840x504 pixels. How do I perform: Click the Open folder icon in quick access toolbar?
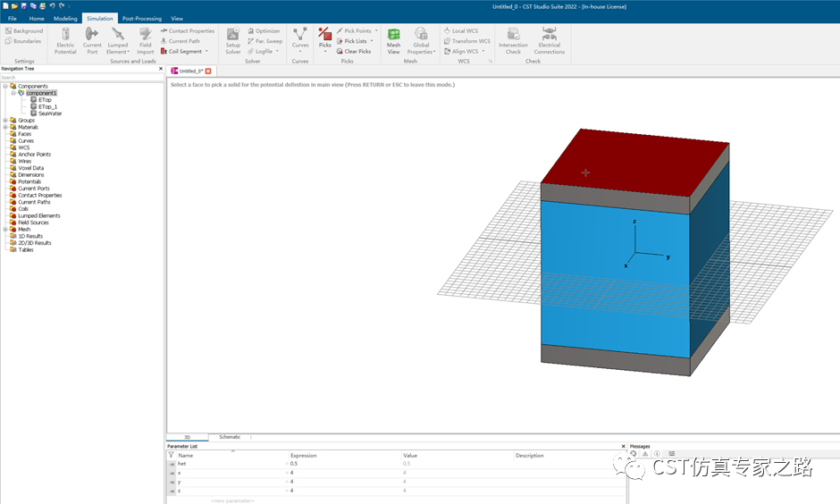click(x=15, y=6)
